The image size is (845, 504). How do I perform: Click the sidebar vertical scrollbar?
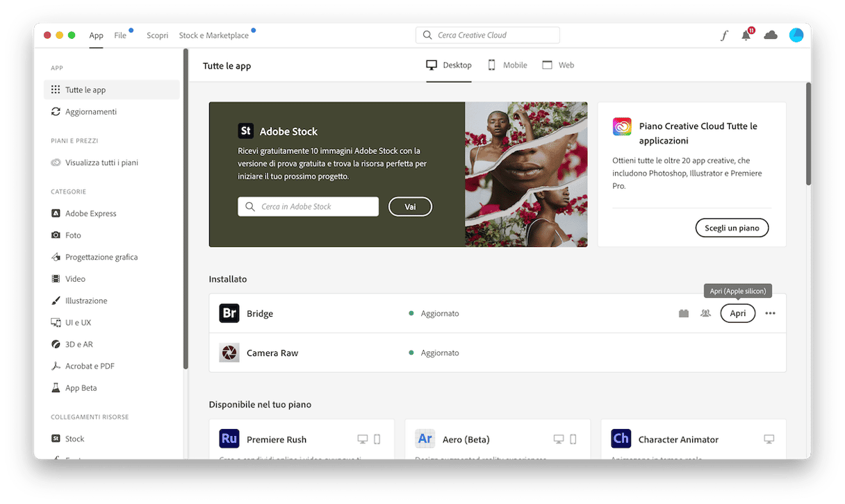[x=186, y=208]
